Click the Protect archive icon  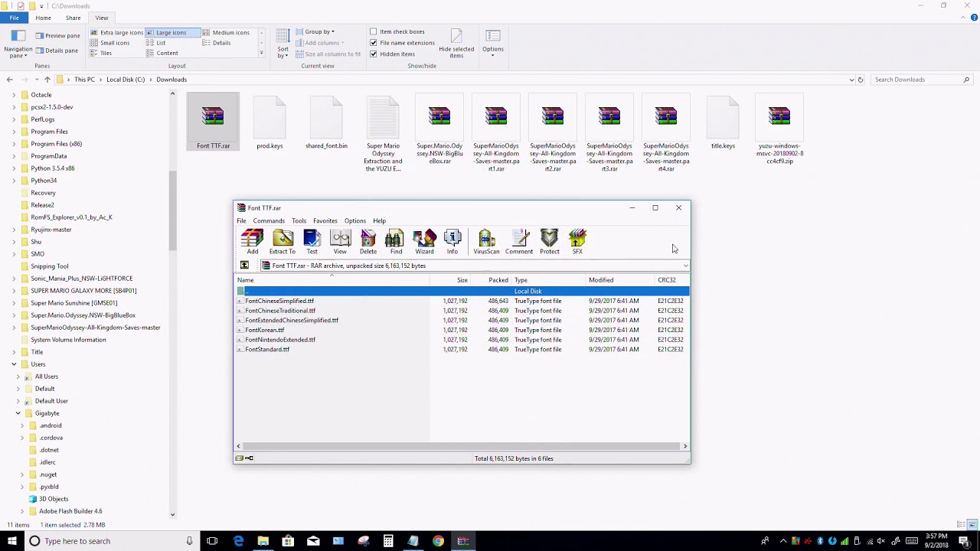click(x=549, y=242)
